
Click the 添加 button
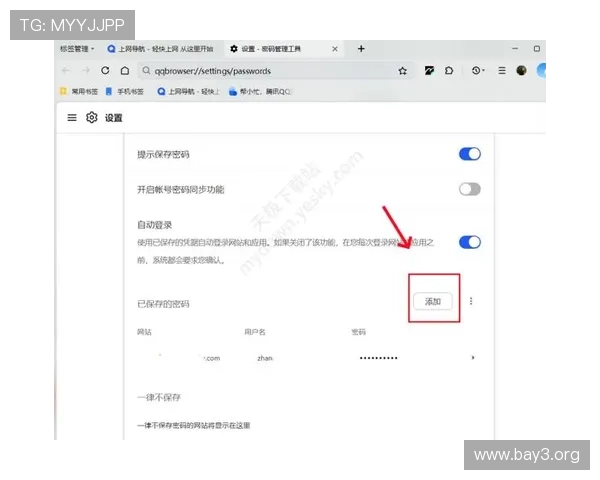coord(432,301)
